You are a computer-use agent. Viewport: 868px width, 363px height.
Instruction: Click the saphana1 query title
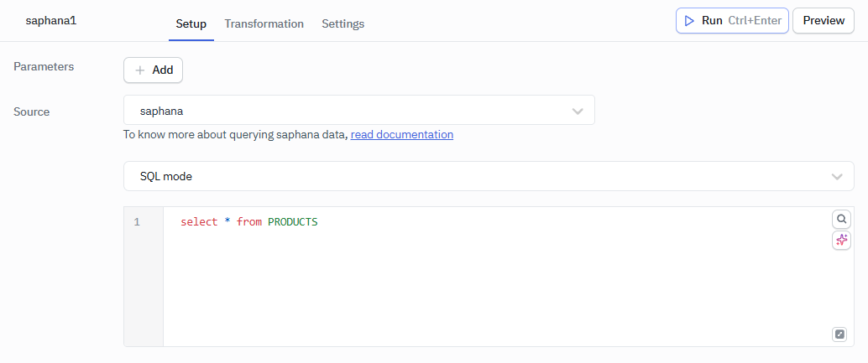pos(51,21)
